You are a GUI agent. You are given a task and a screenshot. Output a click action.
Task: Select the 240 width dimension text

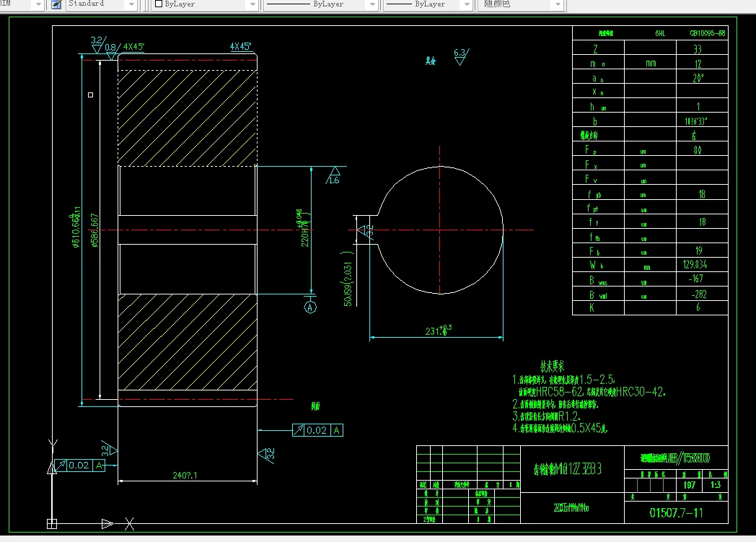185,476
